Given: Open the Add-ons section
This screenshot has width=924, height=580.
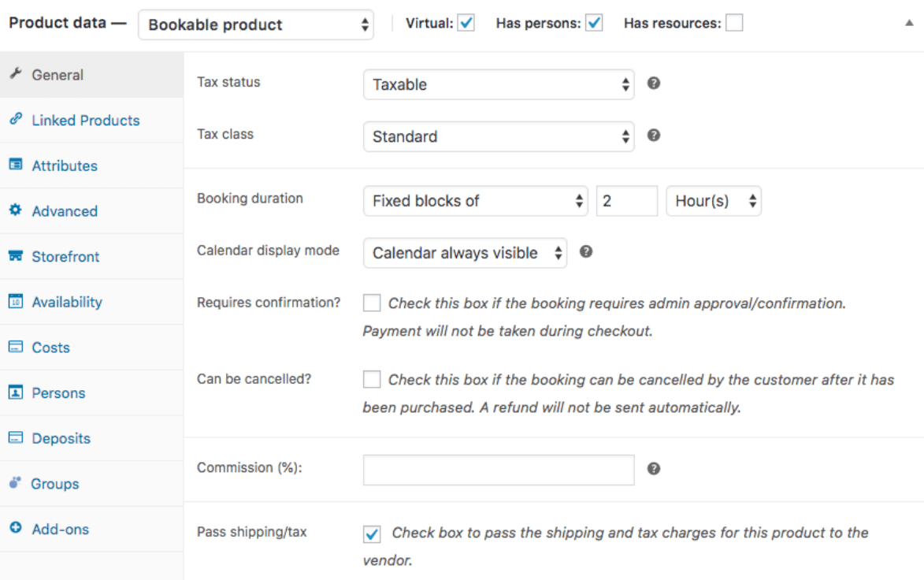Looking at the screenshot, I should (x=60, y=530).
